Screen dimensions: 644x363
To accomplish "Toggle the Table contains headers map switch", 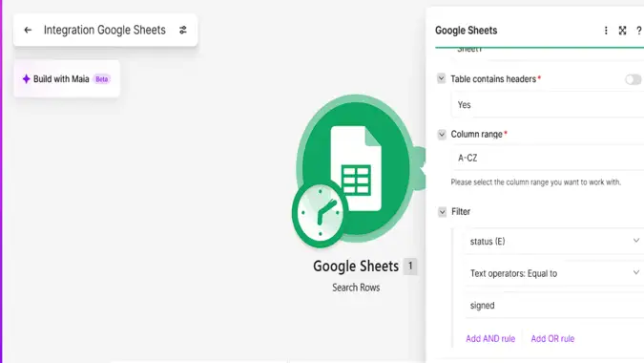I will coord(633,79).
